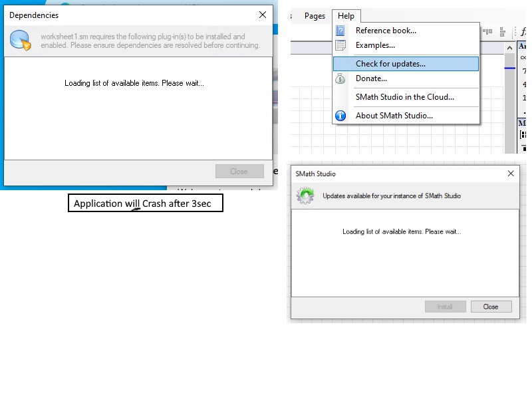Click the blue About info icon

[340, 116]
